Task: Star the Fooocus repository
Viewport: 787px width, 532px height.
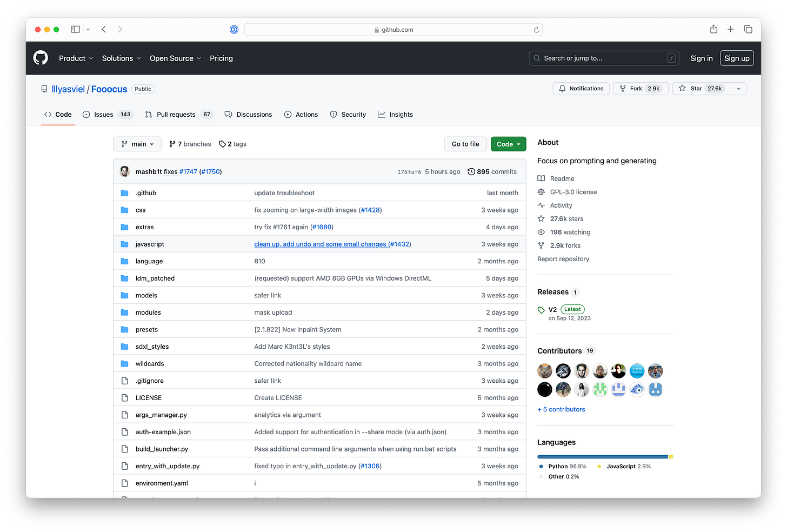Action: 702,89
